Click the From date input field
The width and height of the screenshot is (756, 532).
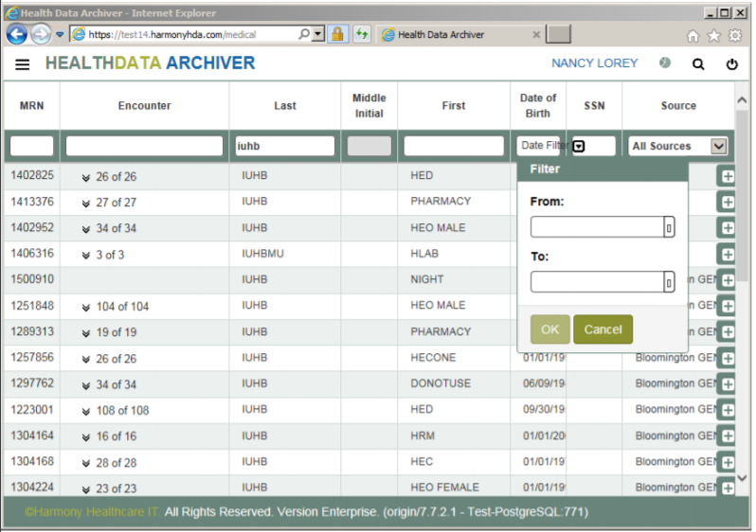click(x=598, y=227)
